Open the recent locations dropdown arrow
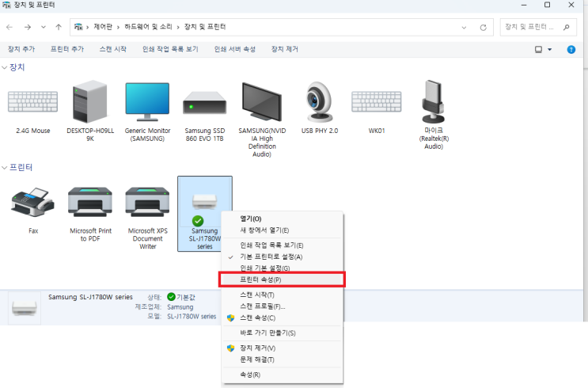The image size is (588, 388). (x=44, y=27)
